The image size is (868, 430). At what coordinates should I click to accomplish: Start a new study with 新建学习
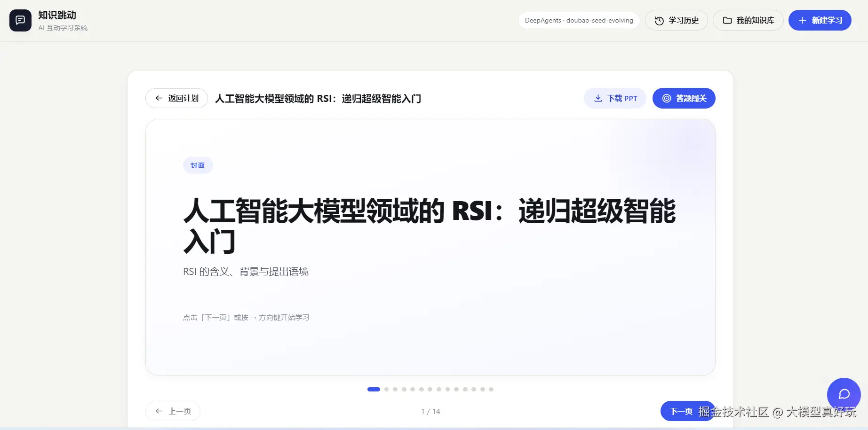820,20
